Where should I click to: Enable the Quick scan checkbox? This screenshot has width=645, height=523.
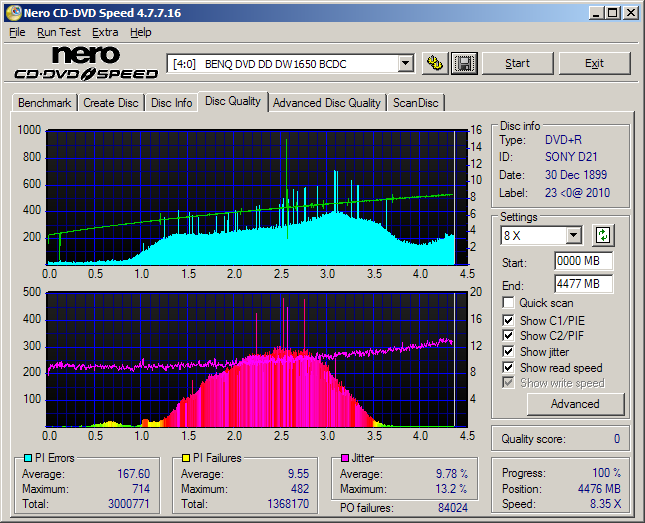[x=509, y=303]
